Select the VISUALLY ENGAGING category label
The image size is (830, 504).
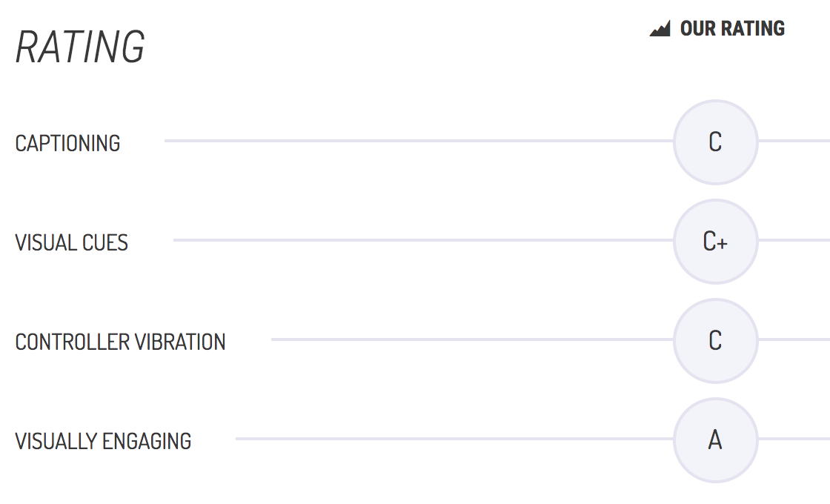coord(103,442)
